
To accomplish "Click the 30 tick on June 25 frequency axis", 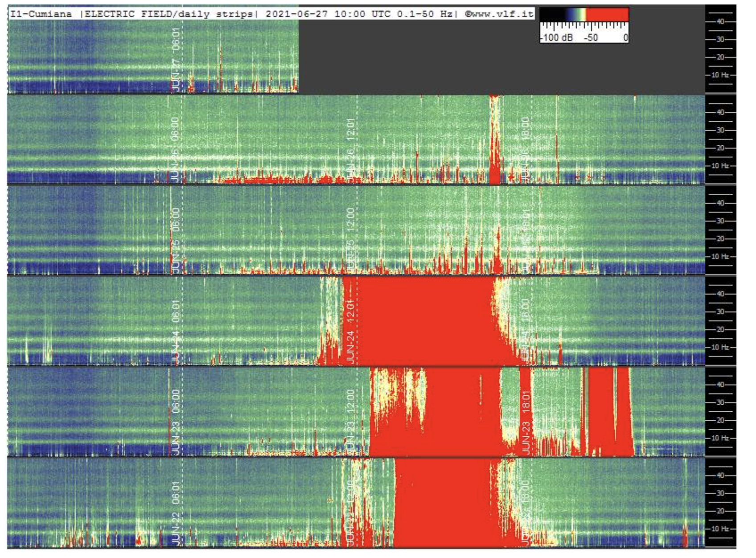I will point(720,221).
